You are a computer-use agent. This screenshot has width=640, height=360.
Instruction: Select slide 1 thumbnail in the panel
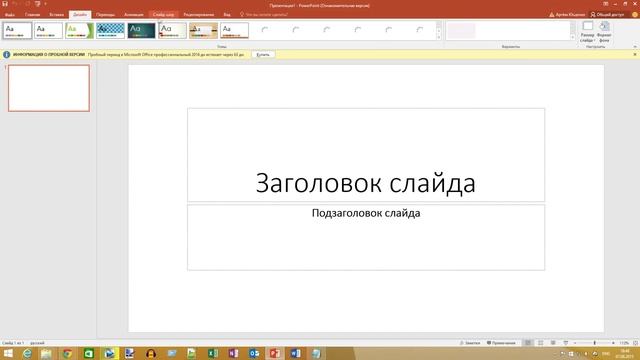[x=49, y=88]
